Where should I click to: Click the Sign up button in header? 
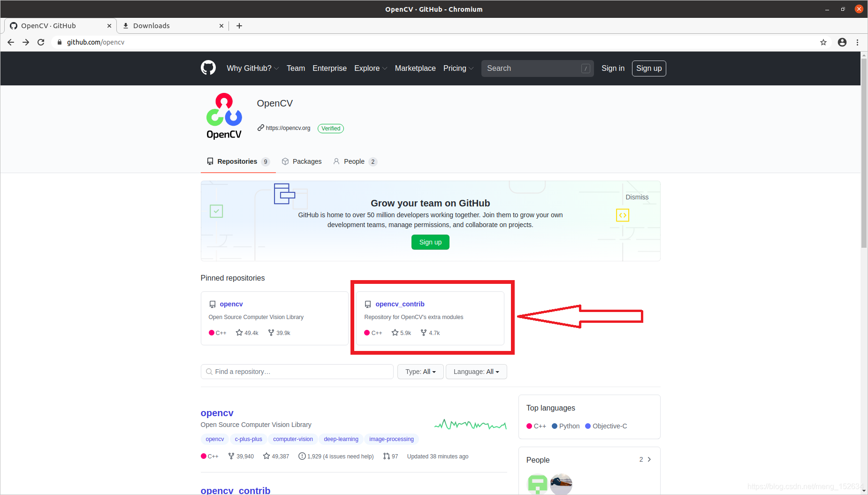649,68
